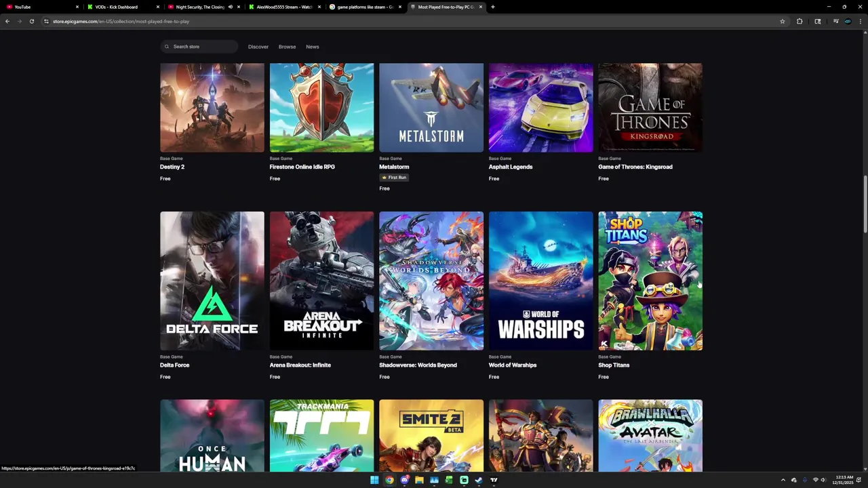Switch to game platforms like steam tab

[365, 7]
